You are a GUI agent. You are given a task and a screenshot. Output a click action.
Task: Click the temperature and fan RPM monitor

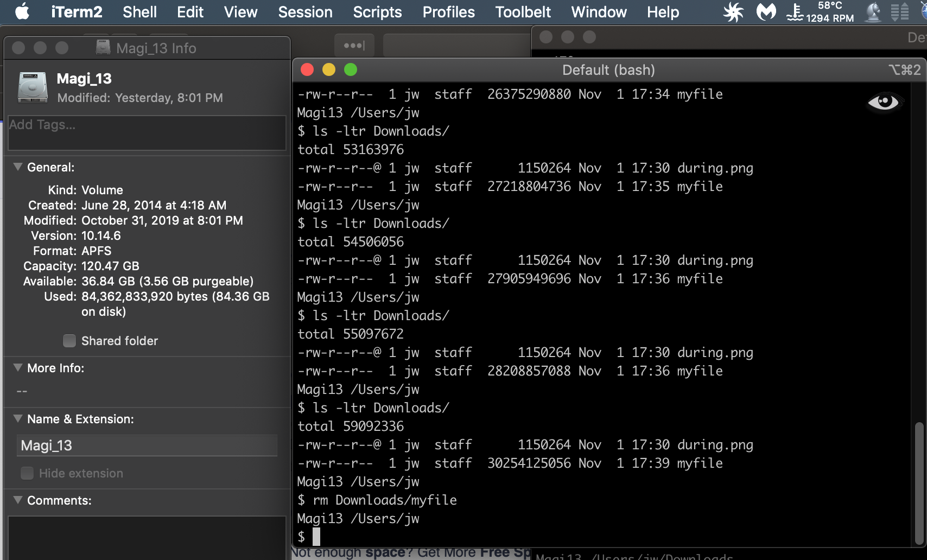[x=820, y=12]
